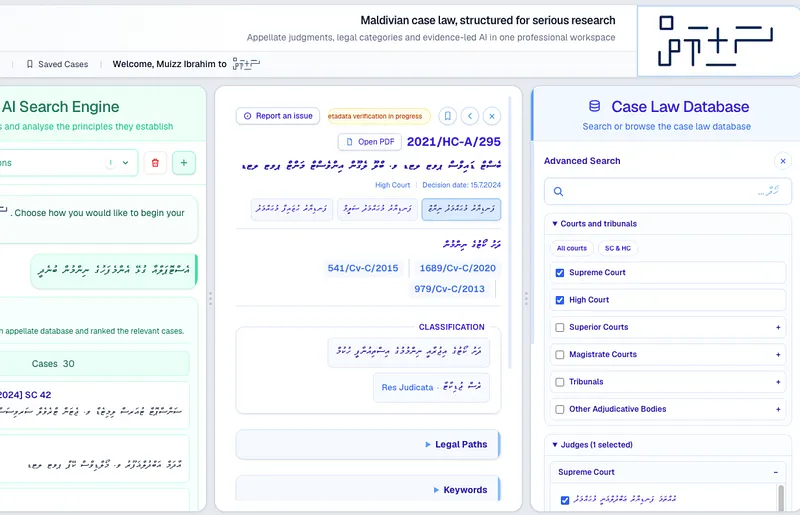Select the SC & HC filter chip

tap(617, 248)
